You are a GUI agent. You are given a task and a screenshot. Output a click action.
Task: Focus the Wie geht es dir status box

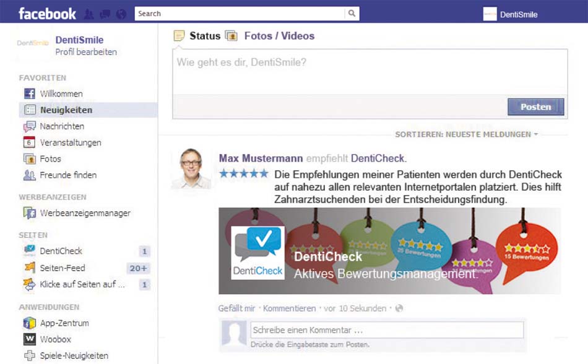tap(370, 72)
